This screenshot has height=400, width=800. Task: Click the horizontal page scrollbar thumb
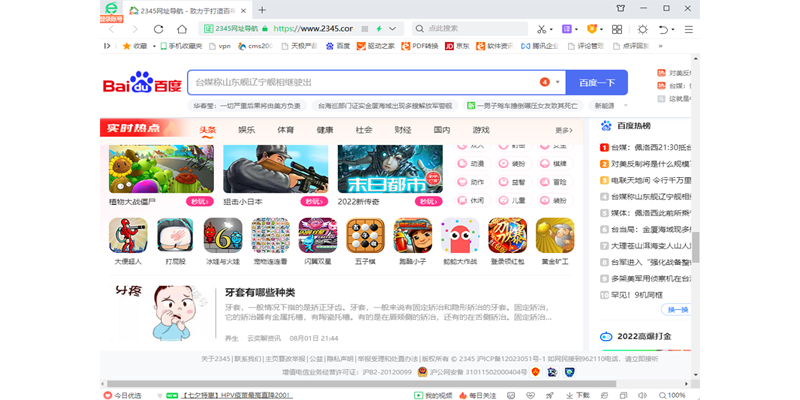click(360, 384)
